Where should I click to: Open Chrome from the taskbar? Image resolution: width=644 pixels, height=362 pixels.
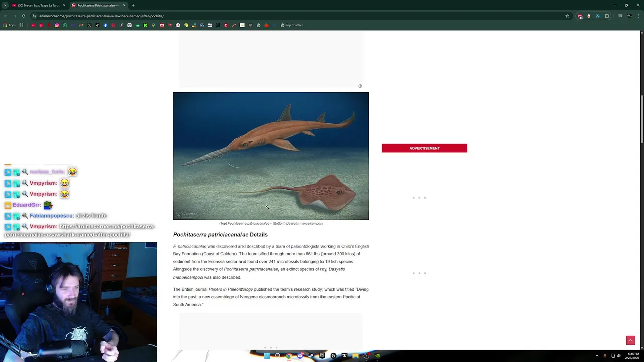pos(289,356)
